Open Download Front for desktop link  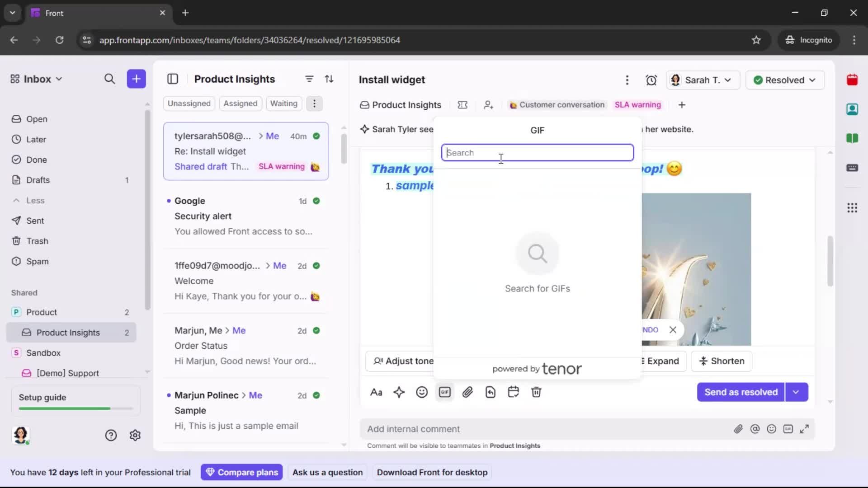pyautogui.click(x=432, y=472)
